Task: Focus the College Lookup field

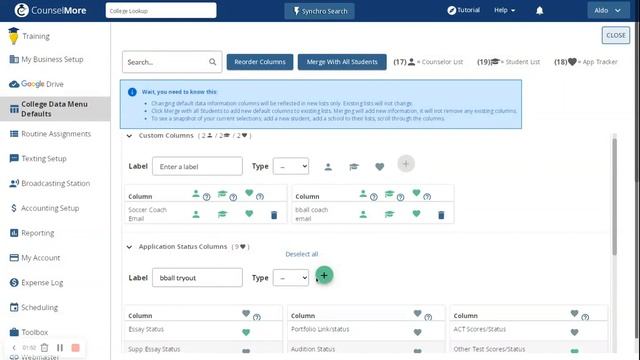Action: coord(161,11)
